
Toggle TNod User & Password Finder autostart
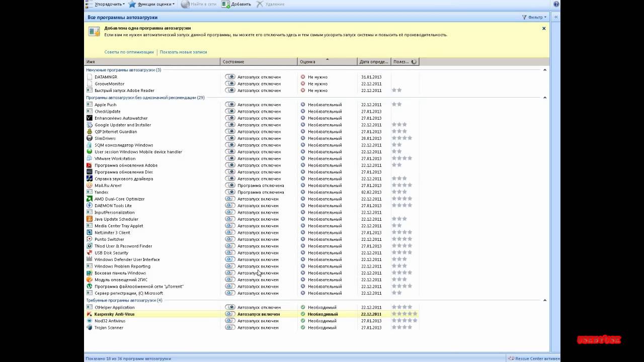click(230, 246)
